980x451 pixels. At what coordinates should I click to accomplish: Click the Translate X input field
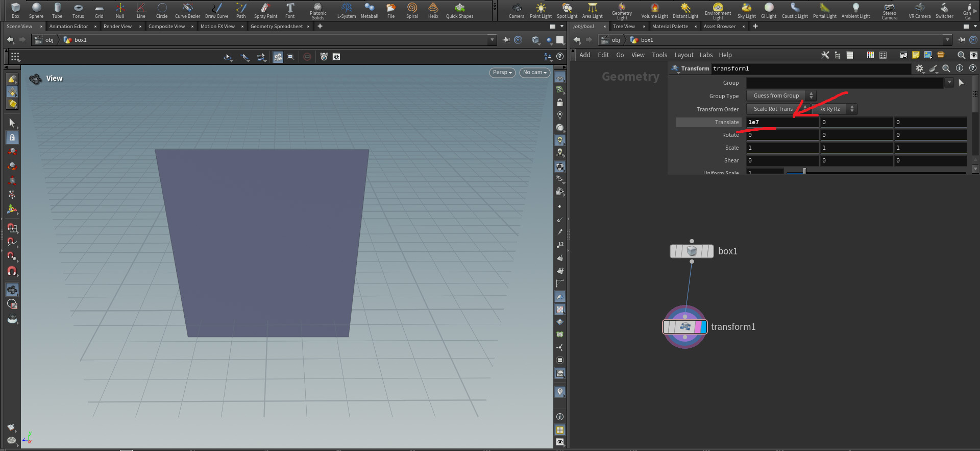(x=782, y=122)
